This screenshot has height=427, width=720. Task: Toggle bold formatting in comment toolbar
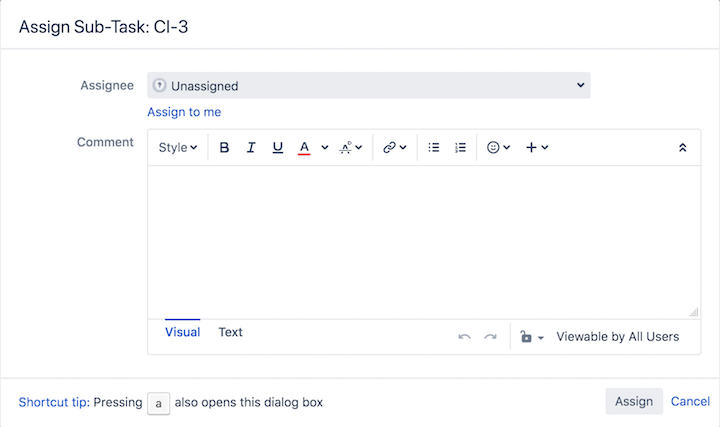point(224,147)
